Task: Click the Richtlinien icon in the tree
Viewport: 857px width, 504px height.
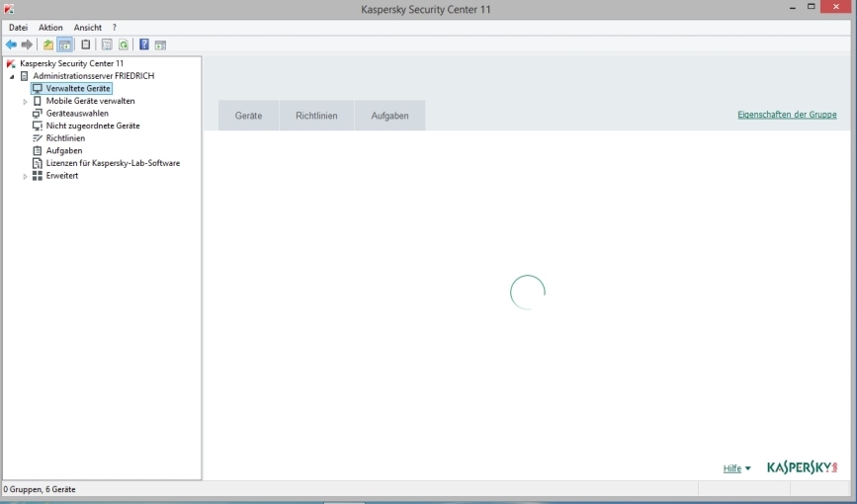Action: click(38, 138)
